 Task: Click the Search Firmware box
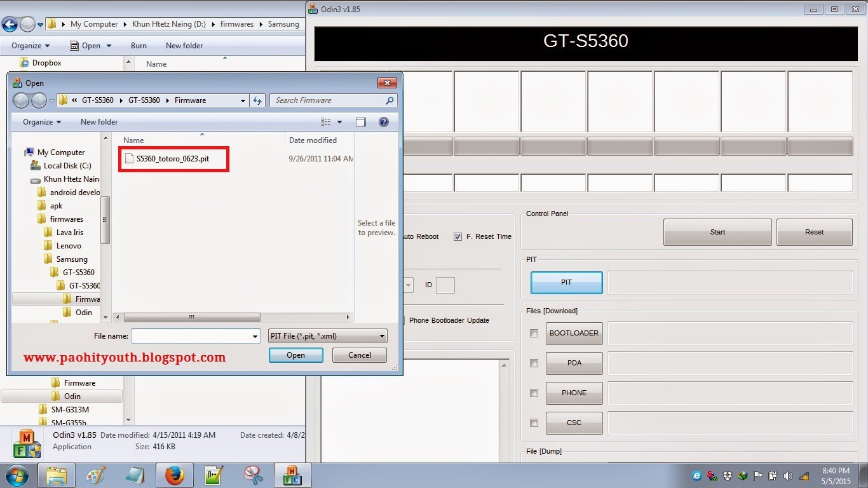click(x=334, y=100)
